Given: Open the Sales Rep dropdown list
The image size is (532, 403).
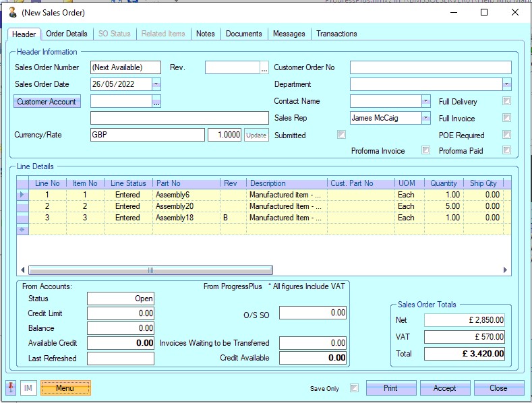Looking at the screenshot, I should tap(425, 118).
